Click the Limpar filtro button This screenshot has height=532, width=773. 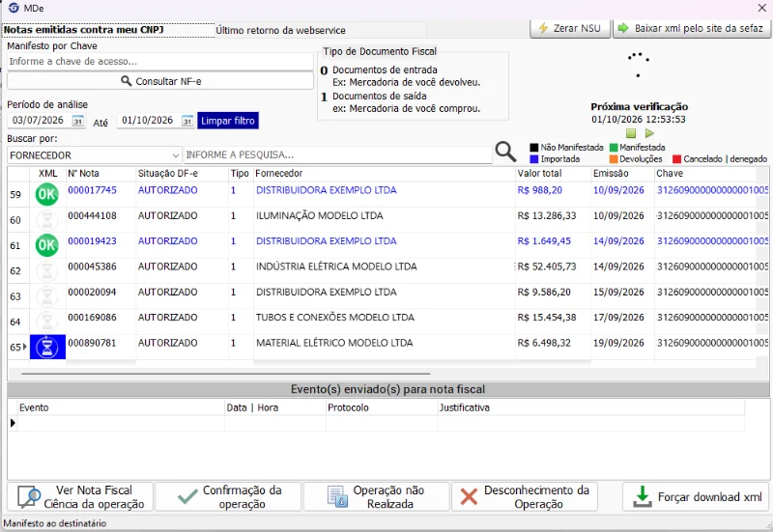pos(228,121)
